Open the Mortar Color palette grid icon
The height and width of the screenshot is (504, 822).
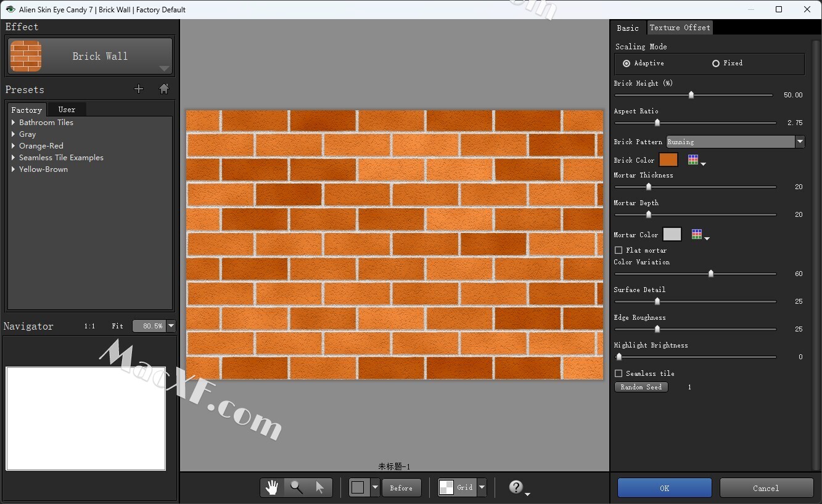click(697, 235)
